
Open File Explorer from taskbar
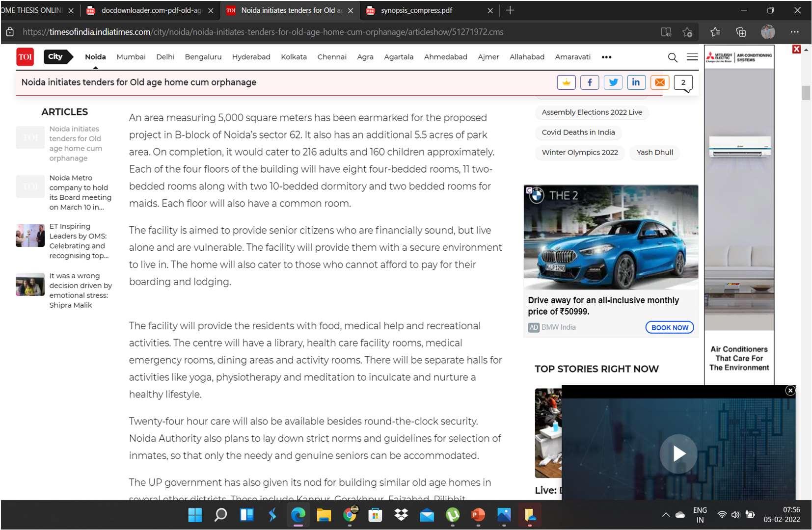[x=324, y=515]
